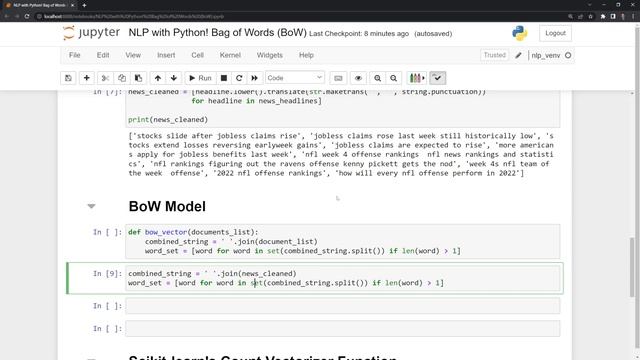Rename the notebook title NLP with Python

pyautogui.click(x=218, y=33)
